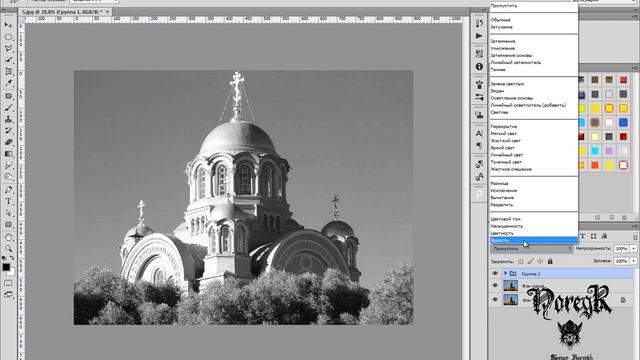The image size is (640, 360).
Task: Toggle Quick Mask mode
Action: click(x=8, y=283)
